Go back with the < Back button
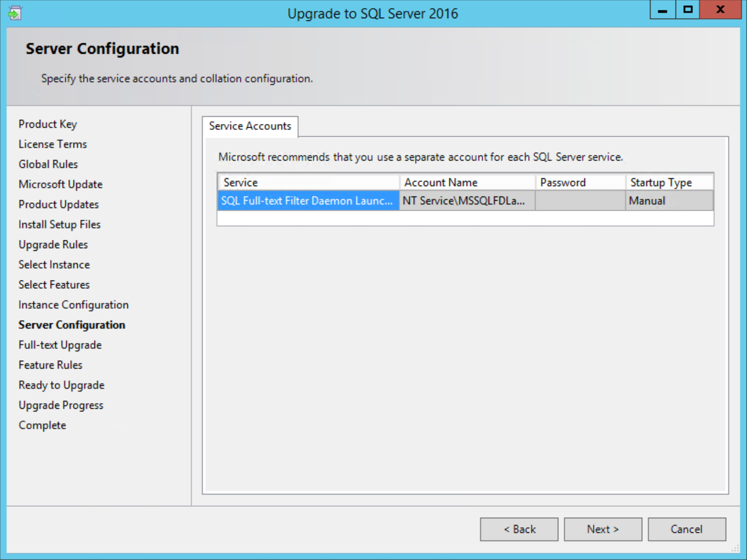 click(x=519, y=529)
